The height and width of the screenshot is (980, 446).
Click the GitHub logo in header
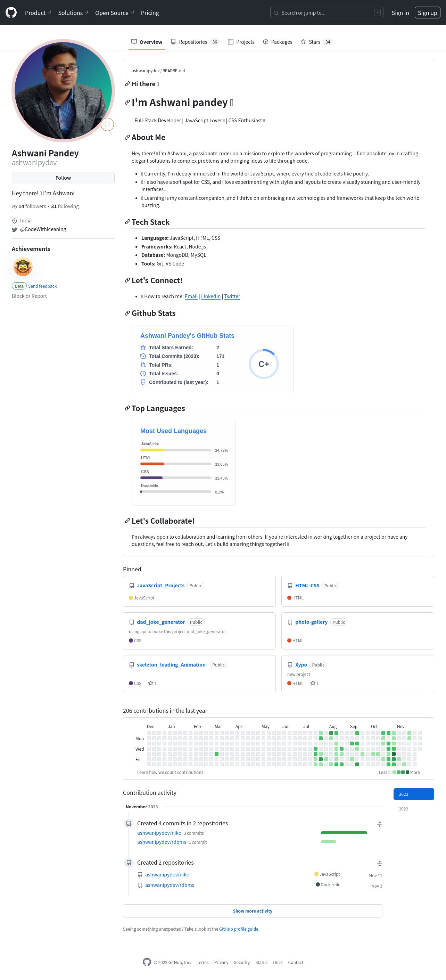[x=11, y=13]
